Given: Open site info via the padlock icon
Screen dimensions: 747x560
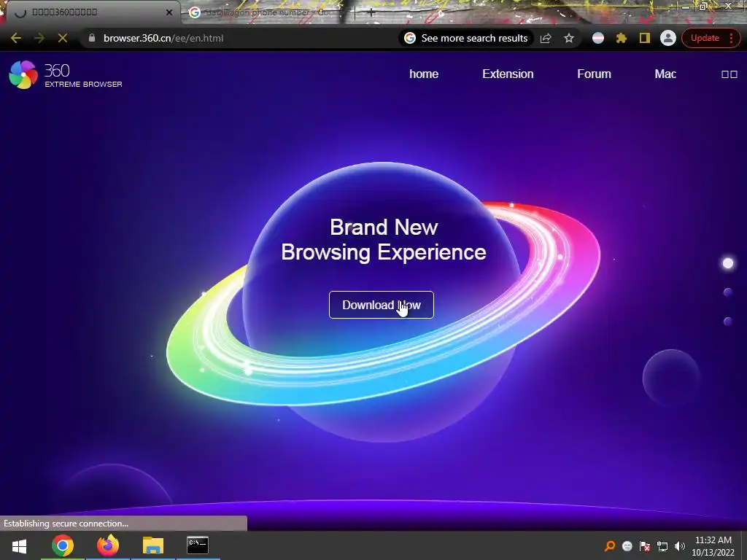Looking at the screenshot, I should (x=92, y=38).
